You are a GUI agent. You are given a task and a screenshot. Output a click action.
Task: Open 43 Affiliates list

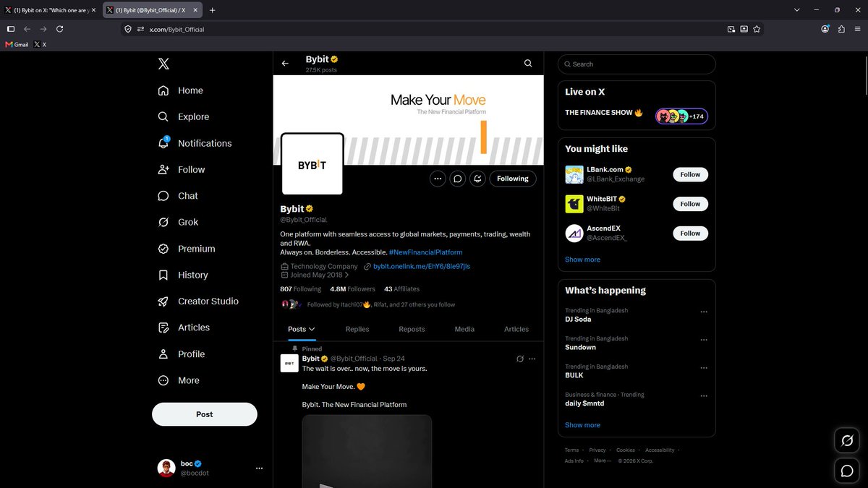point(401,289)
